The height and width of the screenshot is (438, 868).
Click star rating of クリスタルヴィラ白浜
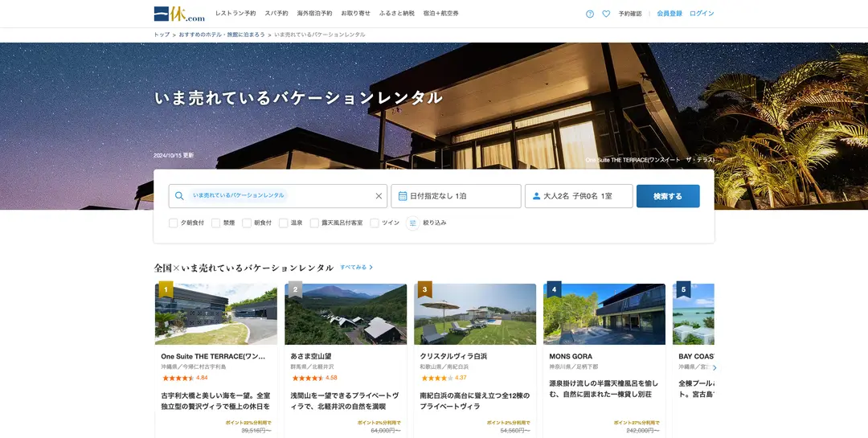click(x=436, y=379)
